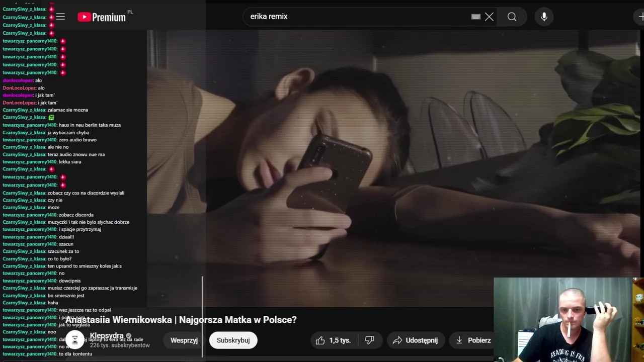The height and width of the screenshot is (362, 644).
Task: Click chat message 'zero audio brawo'
Action: coord(77,140)
